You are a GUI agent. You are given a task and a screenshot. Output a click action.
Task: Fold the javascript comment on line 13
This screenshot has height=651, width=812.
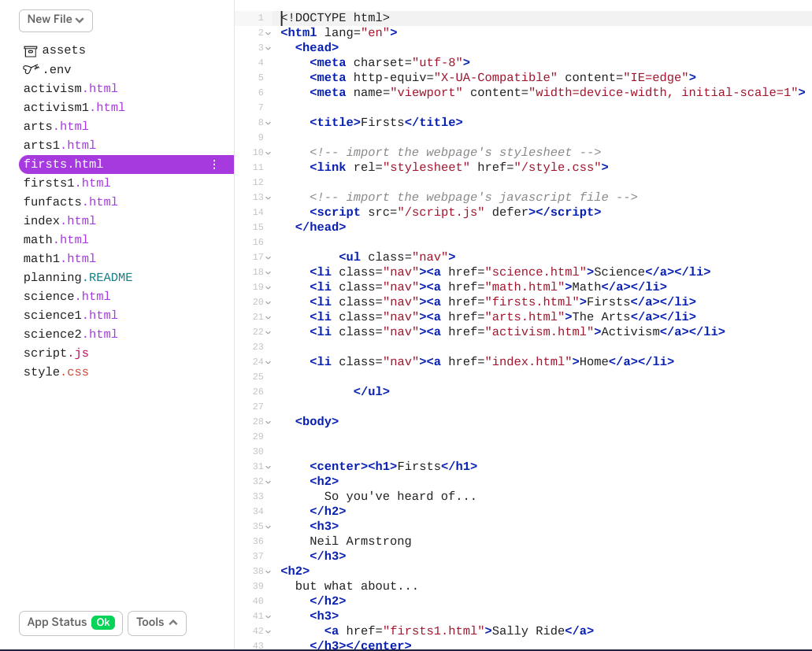pyautogui.click(x=269, y=198)
